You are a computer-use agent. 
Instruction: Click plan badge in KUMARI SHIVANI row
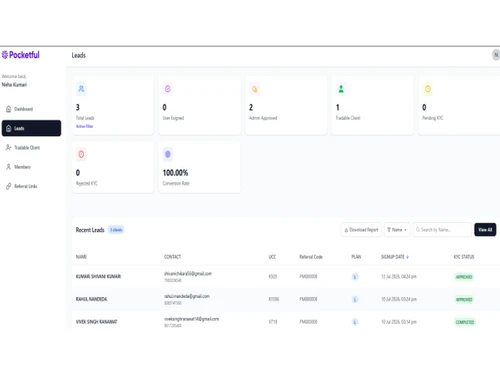click(355, 277)
